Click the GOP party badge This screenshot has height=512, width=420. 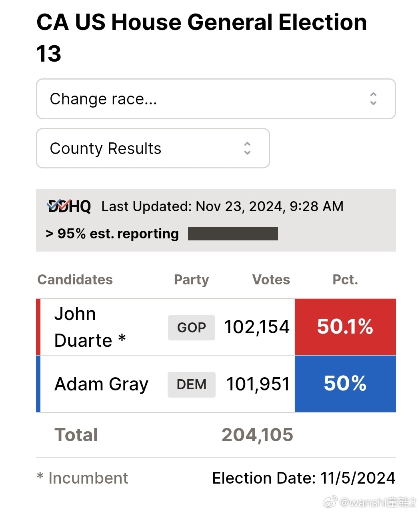pos(191,328)
